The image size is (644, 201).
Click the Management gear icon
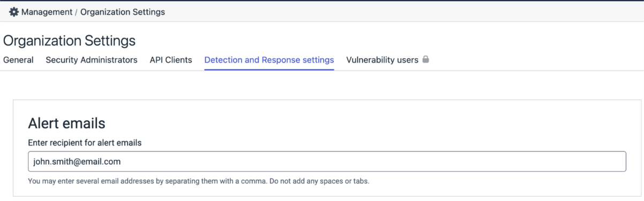pos(14,11)
